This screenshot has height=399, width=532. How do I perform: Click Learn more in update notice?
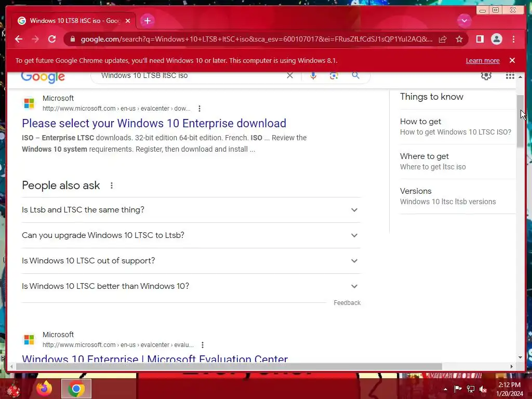point(483,60)
